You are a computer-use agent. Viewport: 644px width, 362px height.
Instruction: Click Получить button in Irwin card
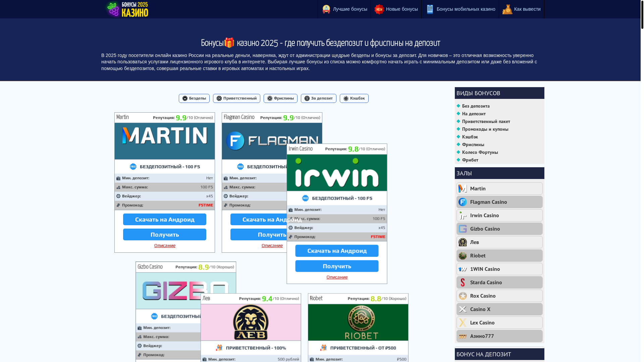(337, 266)
